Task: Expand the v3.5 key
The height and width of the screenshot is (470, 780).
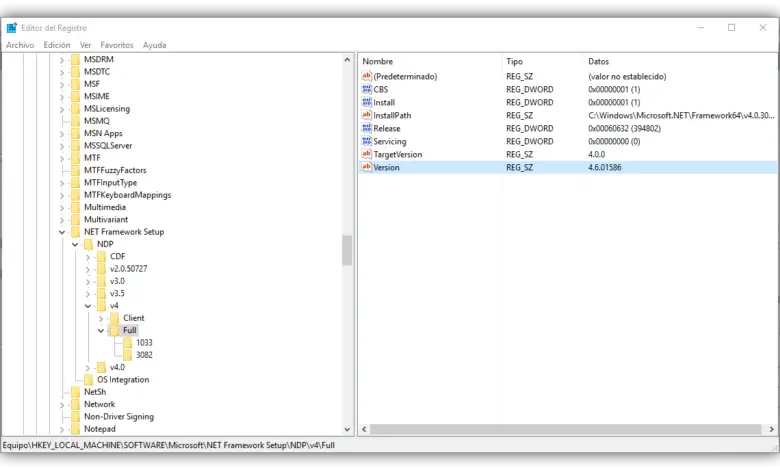Action: pyautogui.click(x=88, y=294)
